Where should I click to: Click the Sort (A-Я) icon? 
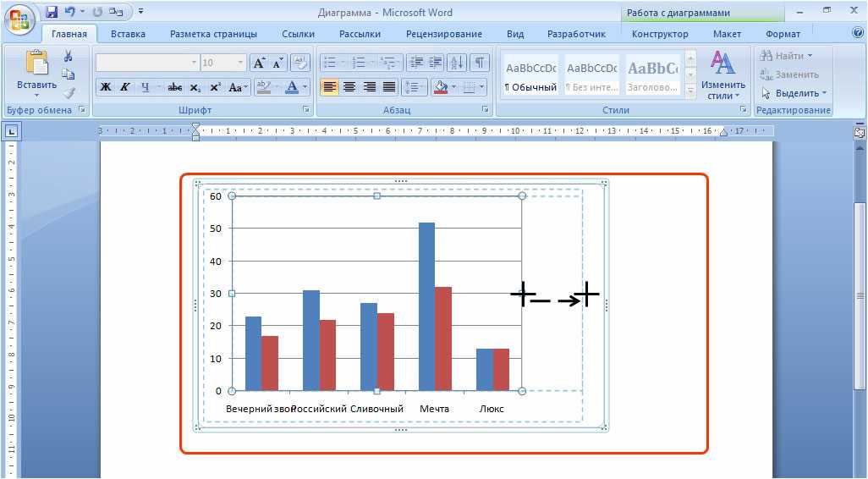457,63
